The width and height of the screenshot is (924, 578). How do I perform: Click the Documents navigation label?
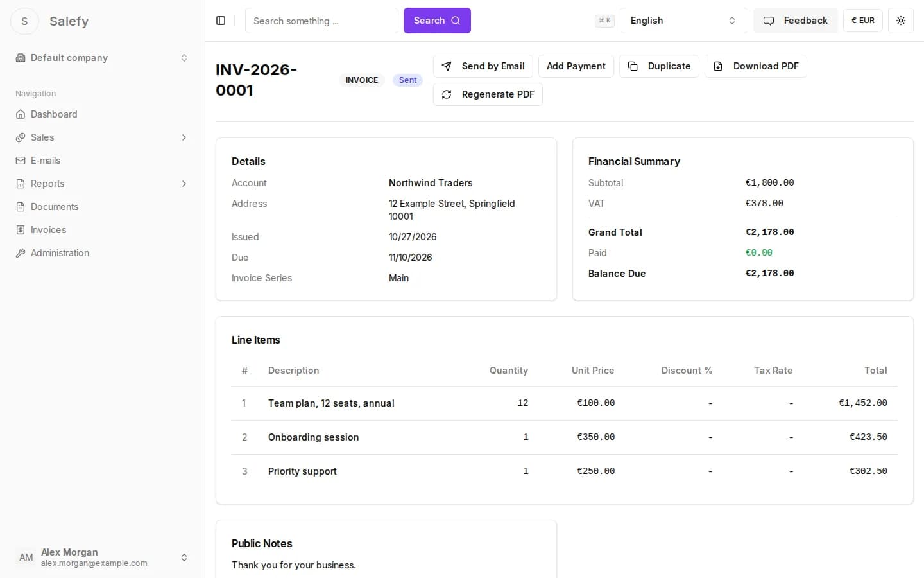55,207
